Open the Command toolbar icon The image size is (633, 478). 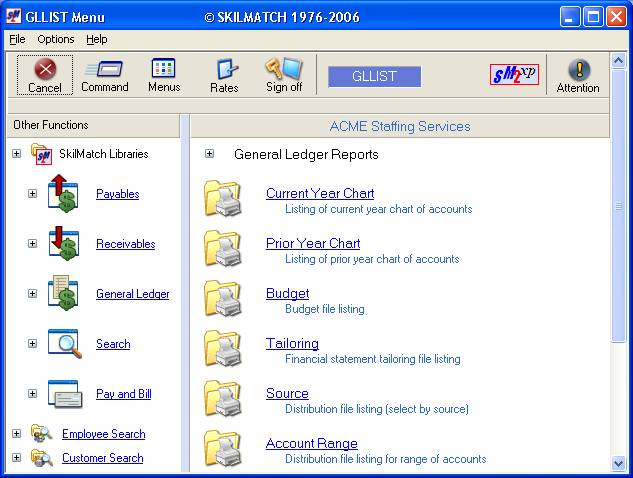(x=104, y=69)
